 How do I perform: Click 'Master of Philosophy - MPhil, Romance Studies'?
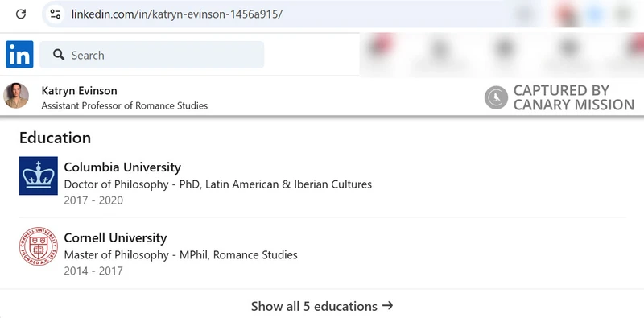click(x=180, y=254)
